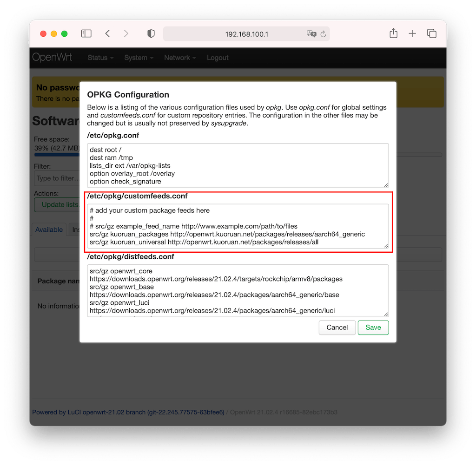The width and height of the screenshot is (476, 465).
Task: Click the kuoruan_universal feed line
Action: click(x=204, y=242)
